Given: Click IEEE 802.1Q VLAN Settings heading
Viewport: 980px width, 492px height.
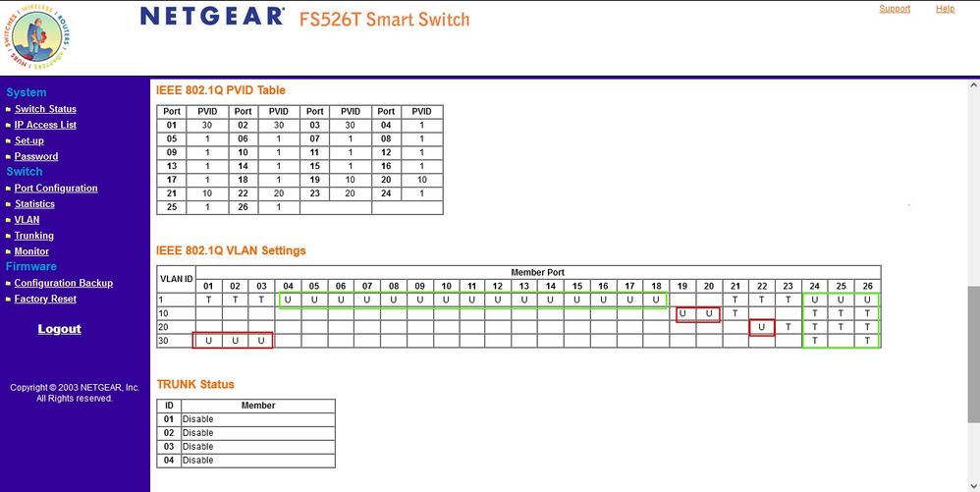Looking at the screenshot, I should (231, 250).
